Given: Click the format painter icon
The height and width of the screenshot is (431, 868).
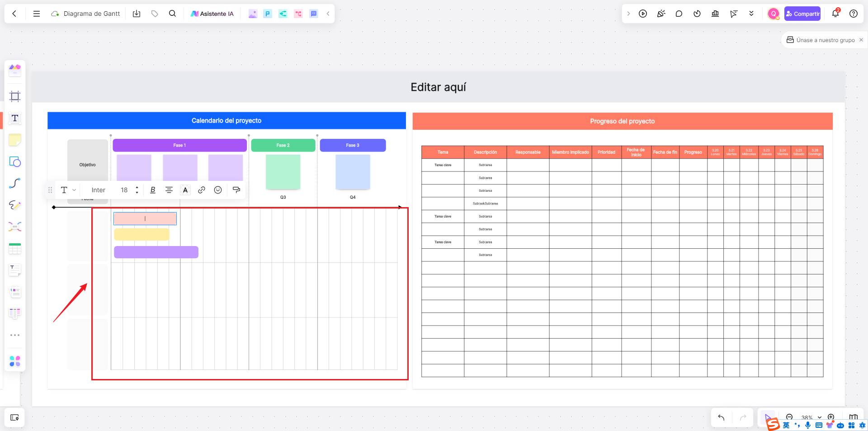Looking at the screenshot, I should pos(236,190).
